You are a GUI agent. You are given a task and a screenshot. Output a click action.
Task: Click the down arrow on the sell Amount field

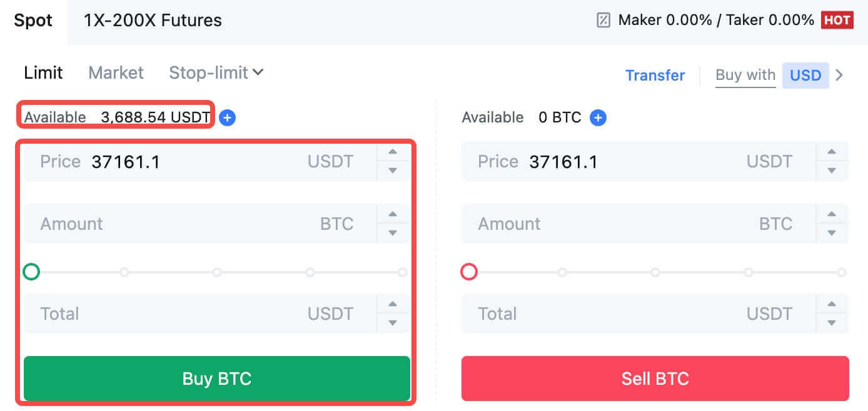pyautogui.click(x=832, y=232)
